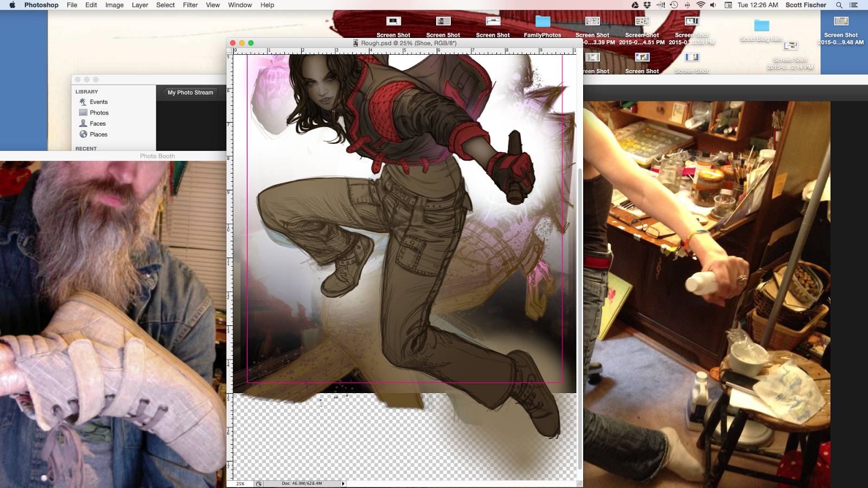Image resolution: width=868 pixels, height=488 pixels.
Task: Select Faces in the library sidebar
Action: (x=98, y=124)
